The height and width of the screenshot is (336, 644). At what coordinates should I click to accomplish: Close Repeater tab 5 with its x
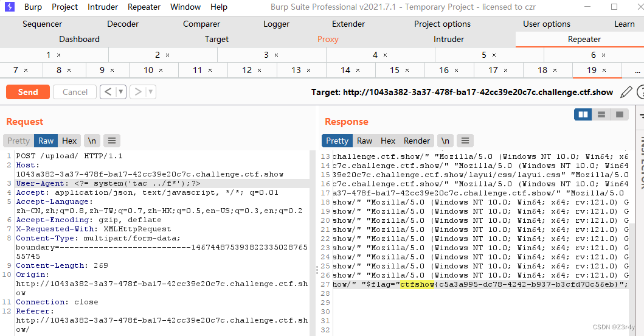point(494,55)
